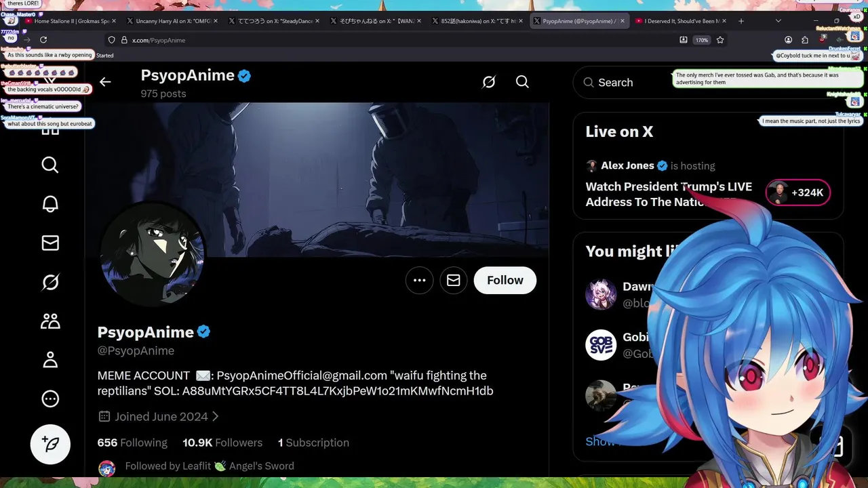Viewport: 868px width, 488px height.
Task: Open browser extensions puzzle icon
Action: (804, 40)
